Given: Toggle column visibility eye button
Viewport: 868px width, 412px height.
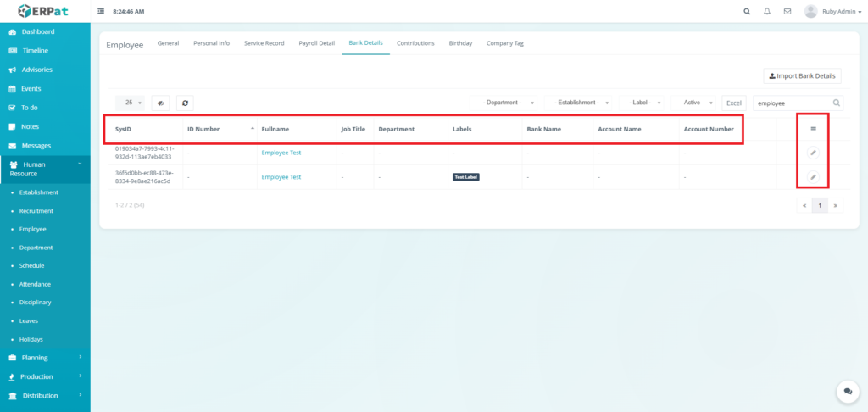Looking at the screenshot, I should (x=160, y=103).
